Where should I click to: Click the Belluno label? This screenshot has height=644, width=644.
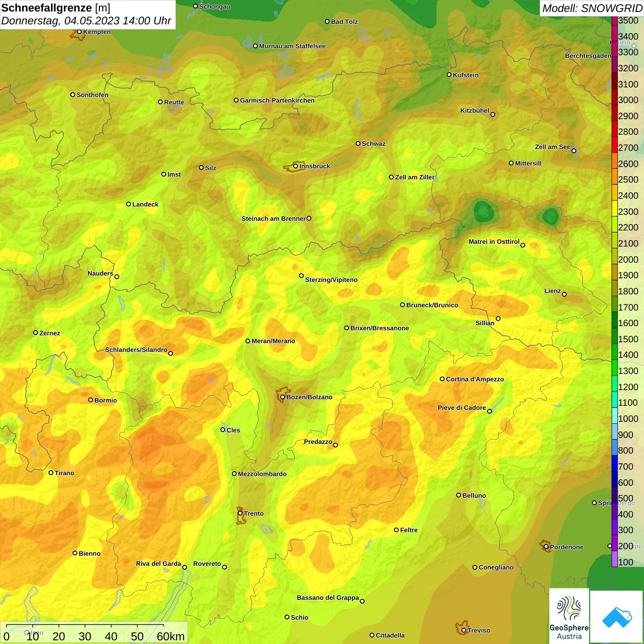[x=474, y=495]
